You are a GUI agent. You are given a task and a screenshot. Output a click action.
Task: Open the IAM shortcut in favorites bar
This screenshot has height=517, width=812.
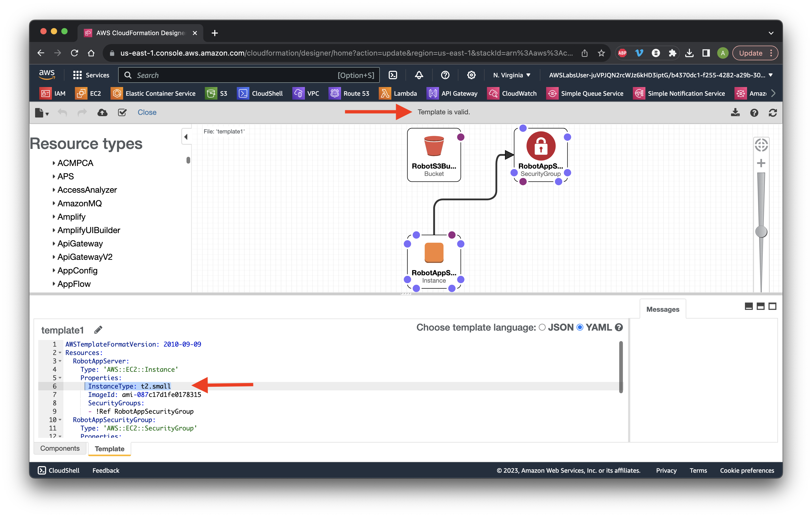tap(53, 94)
